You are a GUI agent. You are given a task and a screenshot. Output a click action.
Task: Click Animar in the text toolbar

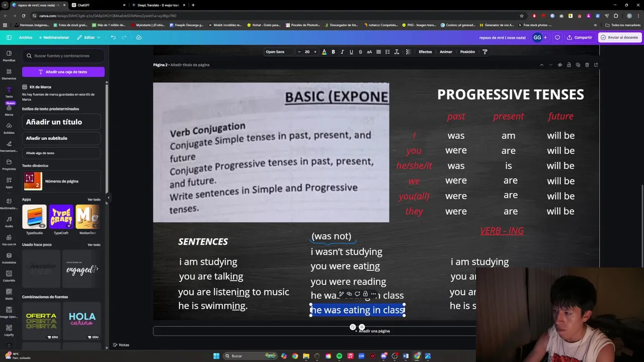446,52
